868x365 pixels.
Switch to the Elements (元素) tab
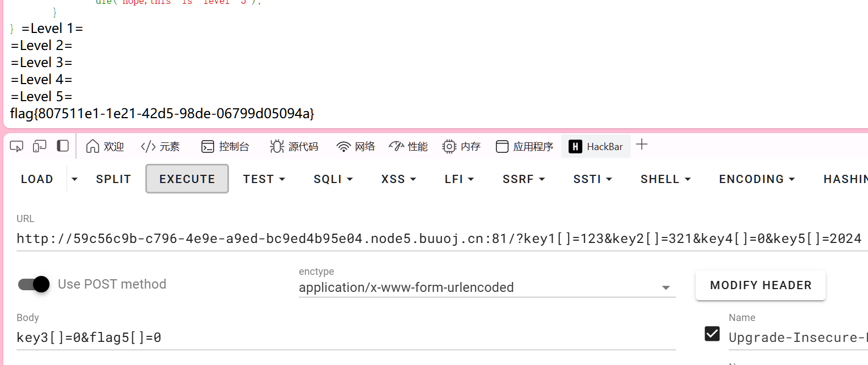coord(160,147)
